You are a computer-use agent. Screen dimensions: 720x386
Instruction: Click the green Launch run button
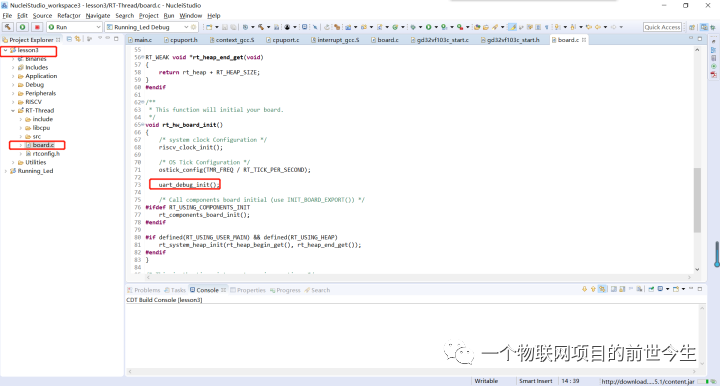22,27
